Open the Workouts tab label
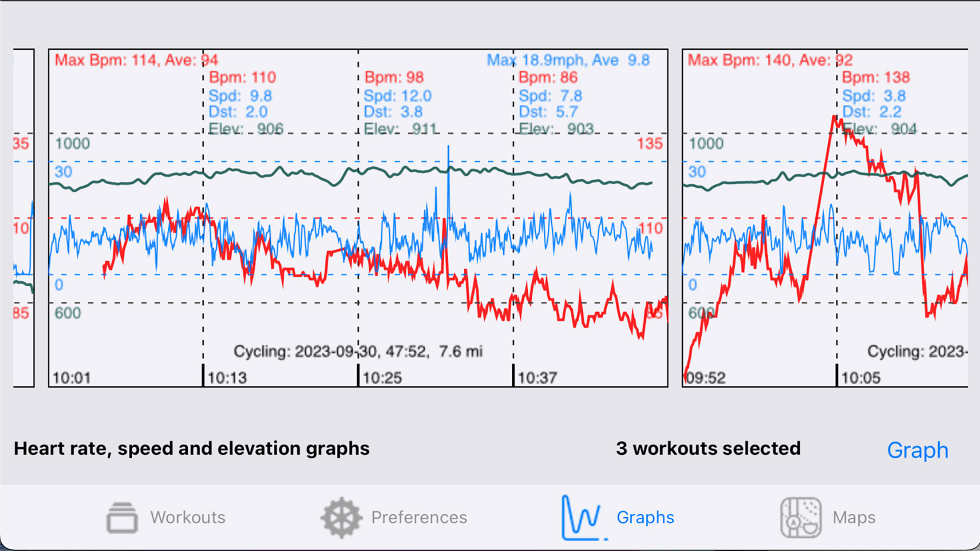Viewport: 980px width, 551px height. pos(188,517)
